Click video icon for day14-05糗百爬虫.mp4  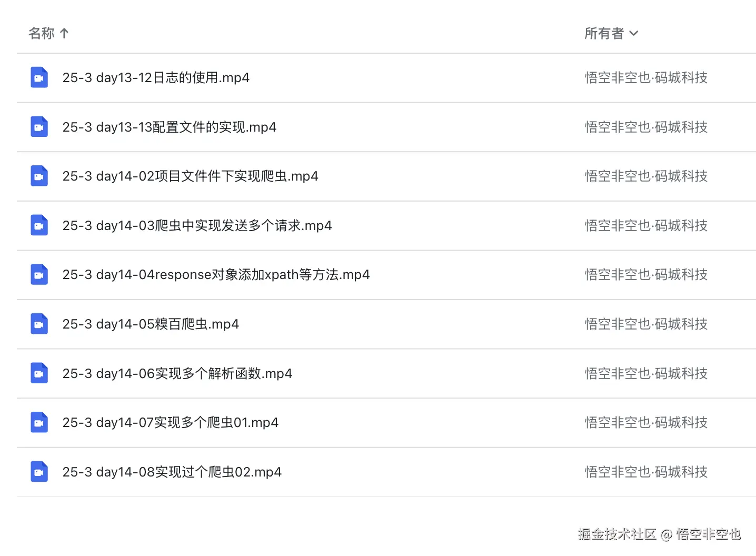(39, 324)
